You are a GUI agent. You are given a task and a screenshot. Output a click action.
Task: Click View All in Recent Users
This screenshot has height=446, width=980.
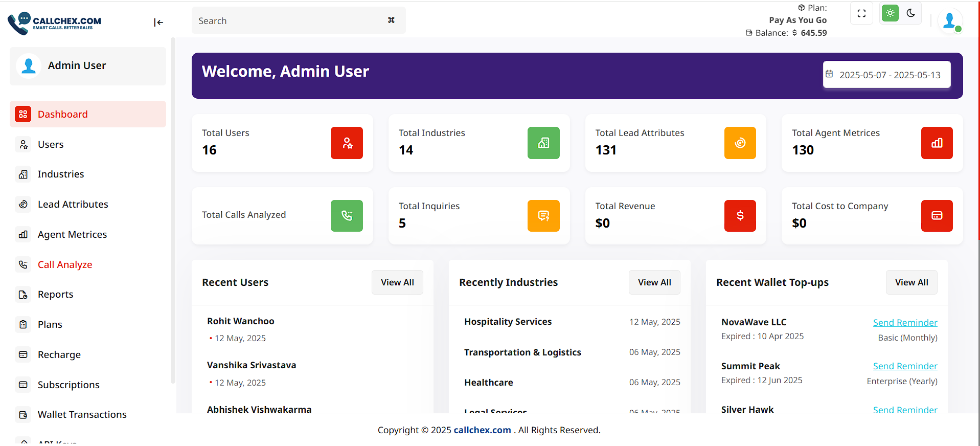click(x=397, y=282)
